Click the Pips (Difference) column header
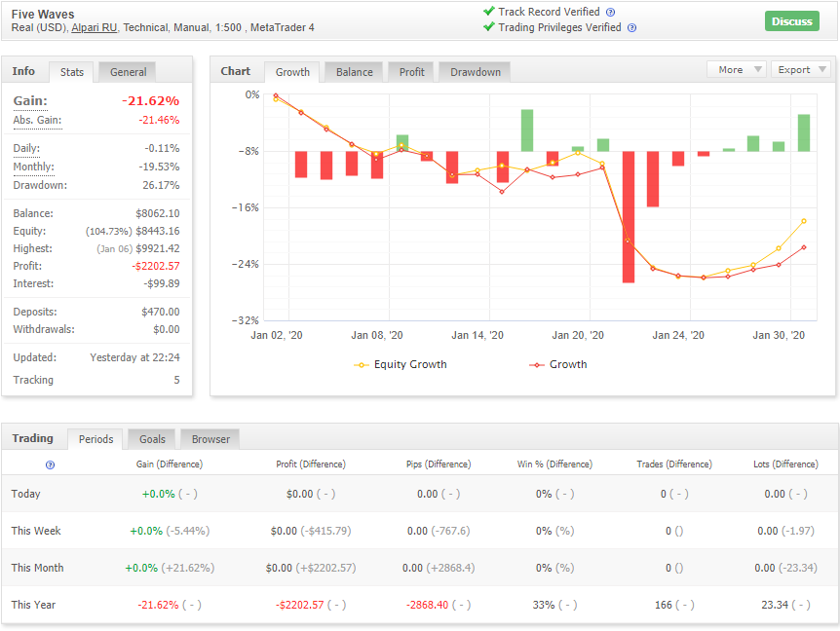The width and height of the screenshot is (840, 631). tap(439, 464)
